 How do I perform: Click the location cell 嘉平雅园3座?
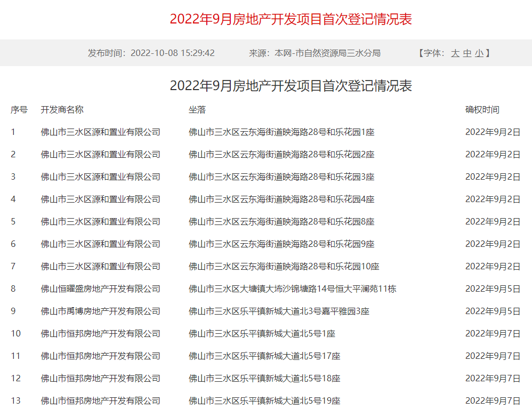(279, 311)
